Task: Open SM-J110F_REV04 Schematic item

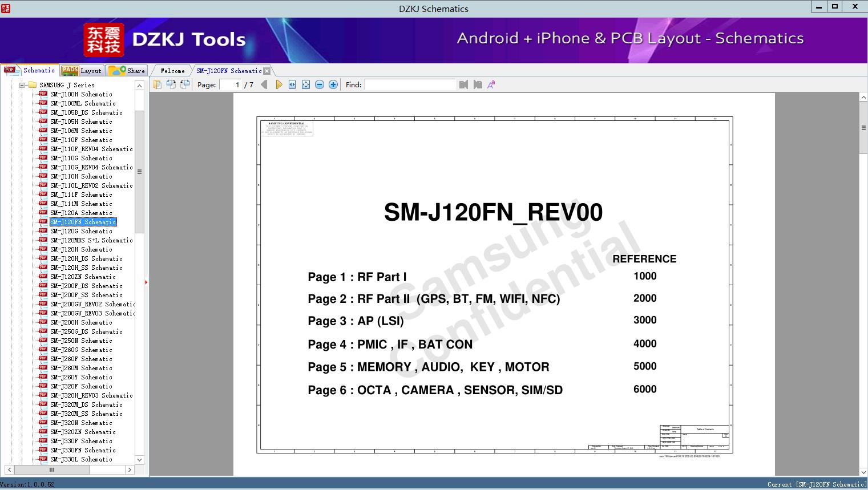Action: tap(91, 149)
